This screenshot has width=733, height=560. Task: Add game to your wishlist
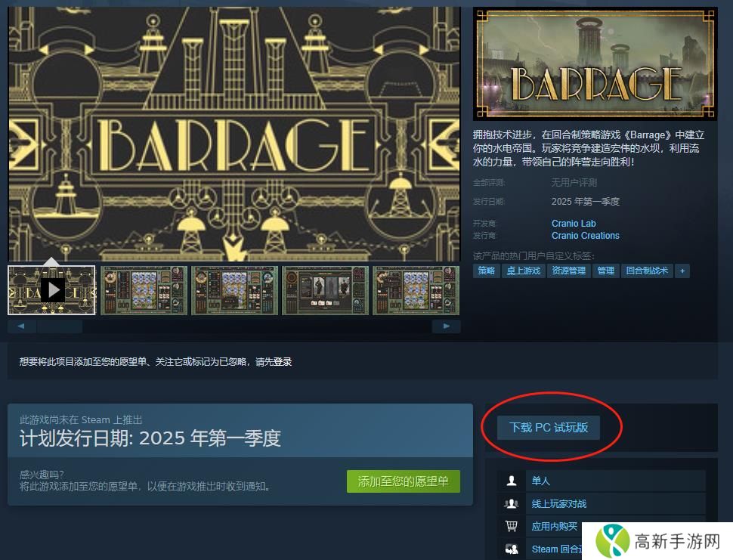404,481
